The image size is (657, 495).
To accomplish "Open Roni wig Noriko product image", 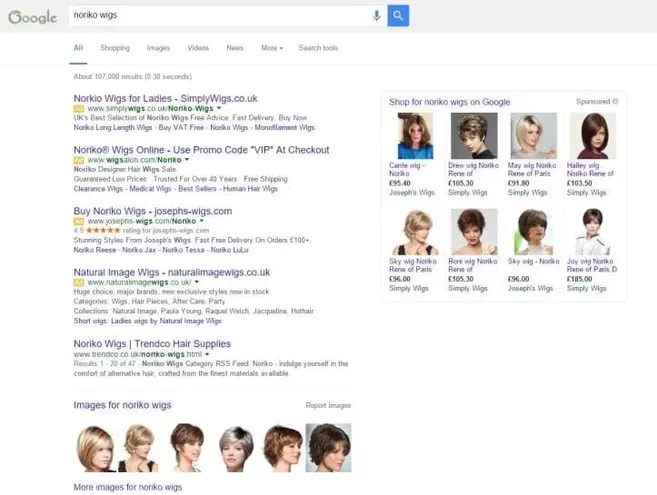I will click(474, 232).
